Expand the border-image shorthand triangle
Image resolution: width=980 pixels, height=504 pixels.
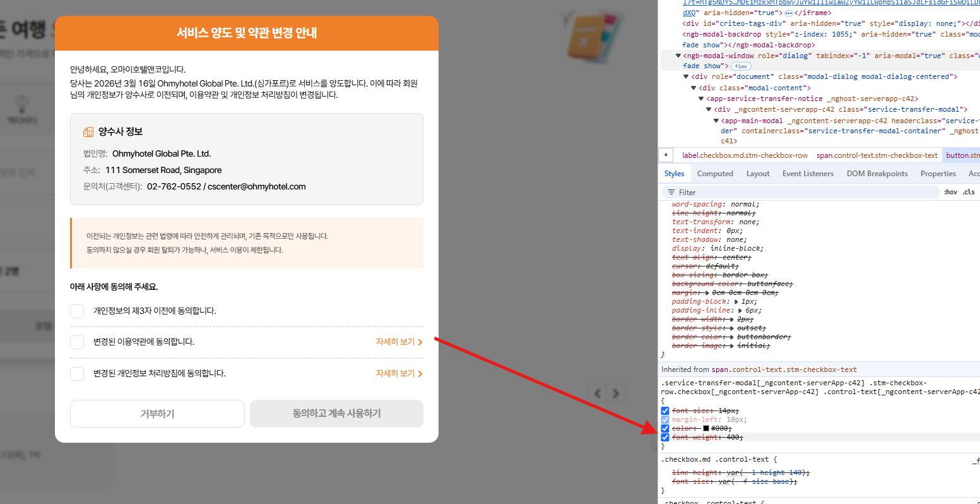(732, 346)
